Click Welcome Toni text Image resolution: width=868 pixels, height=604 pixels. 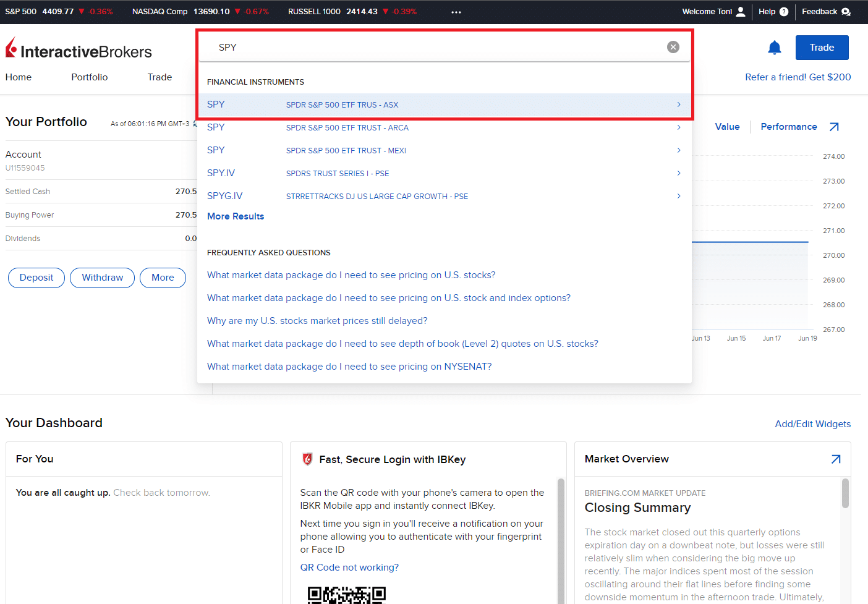(707, 12)
